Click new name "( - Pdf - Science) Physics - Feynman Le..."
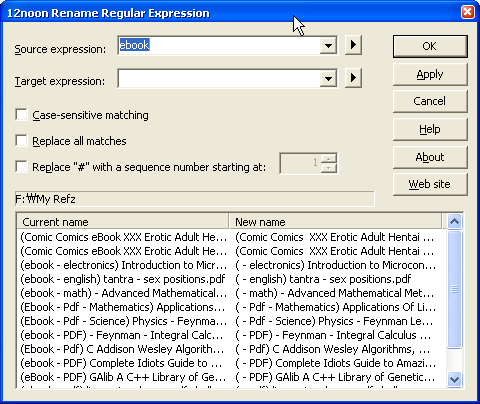 pyautogui.click(x=334, y=321)
